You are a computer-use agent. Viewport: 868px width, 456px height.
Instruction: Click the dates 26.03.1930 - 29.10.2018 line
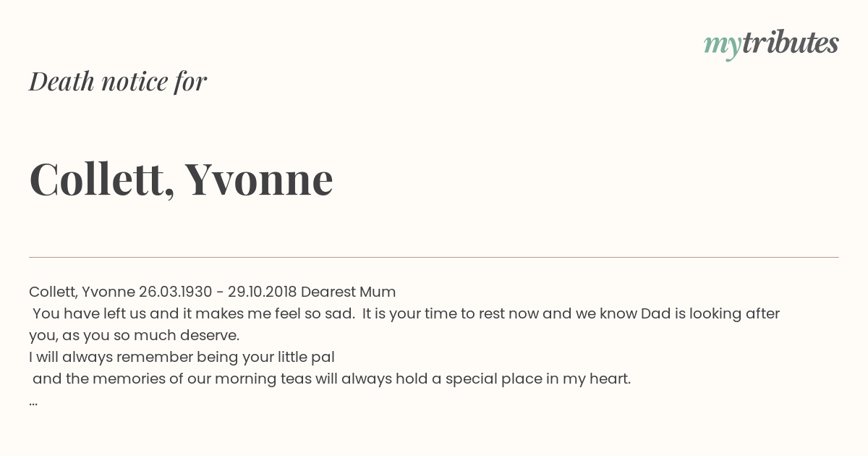click(218, 292)
